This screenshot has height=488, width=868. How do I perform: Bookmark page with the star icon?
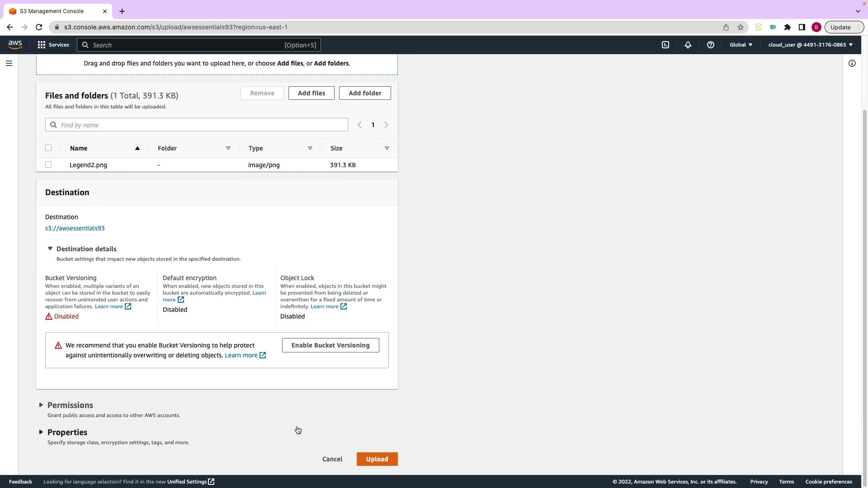pyautogui.click(x=740, y=27)
